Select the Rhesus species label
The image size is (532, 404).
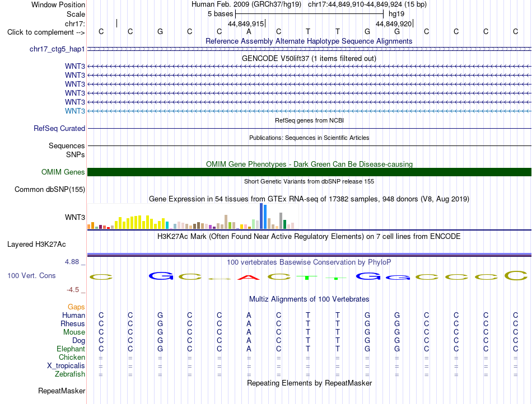tap(73, 323)
